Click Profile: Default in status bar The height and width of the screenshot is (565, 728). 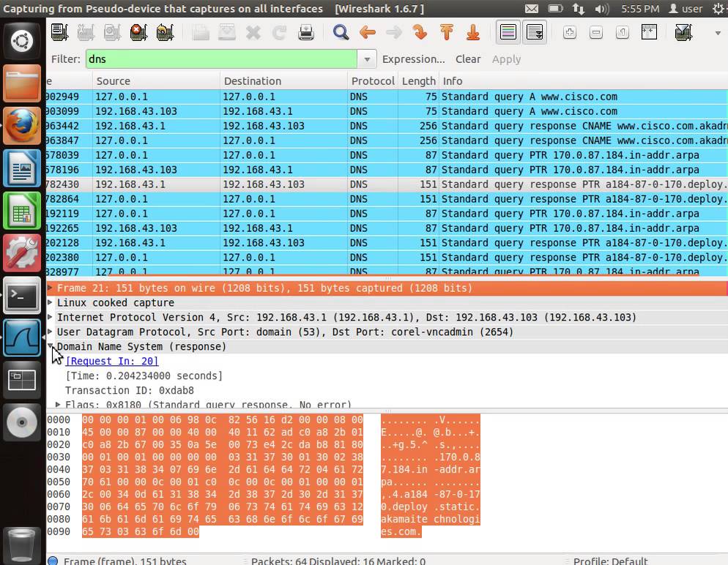pyautogui.click(x=610, y=561)
